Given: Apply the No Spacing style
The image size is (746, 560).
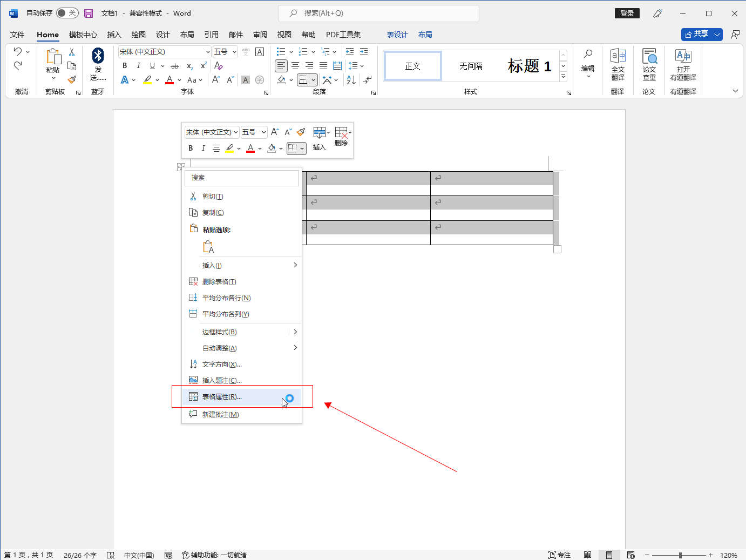Looking at the screenshot, I should coord(471,66).
